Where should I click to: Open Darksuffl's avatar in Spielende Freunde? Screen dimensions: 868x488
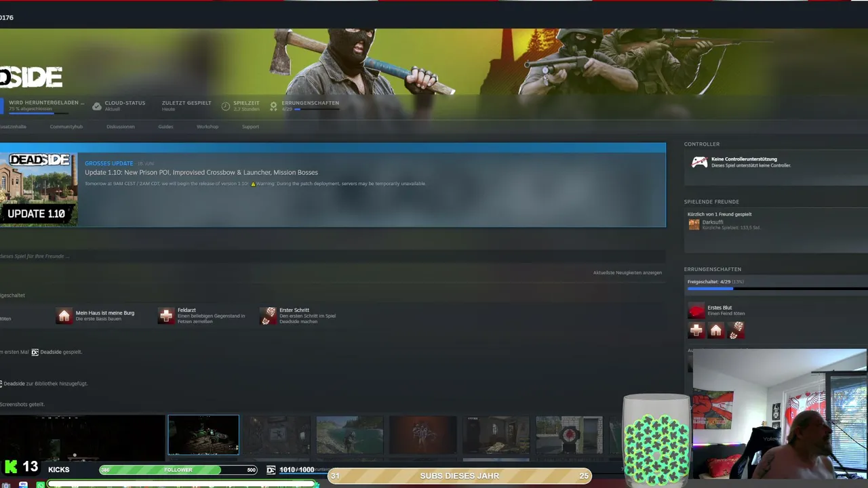coord(694,224)
